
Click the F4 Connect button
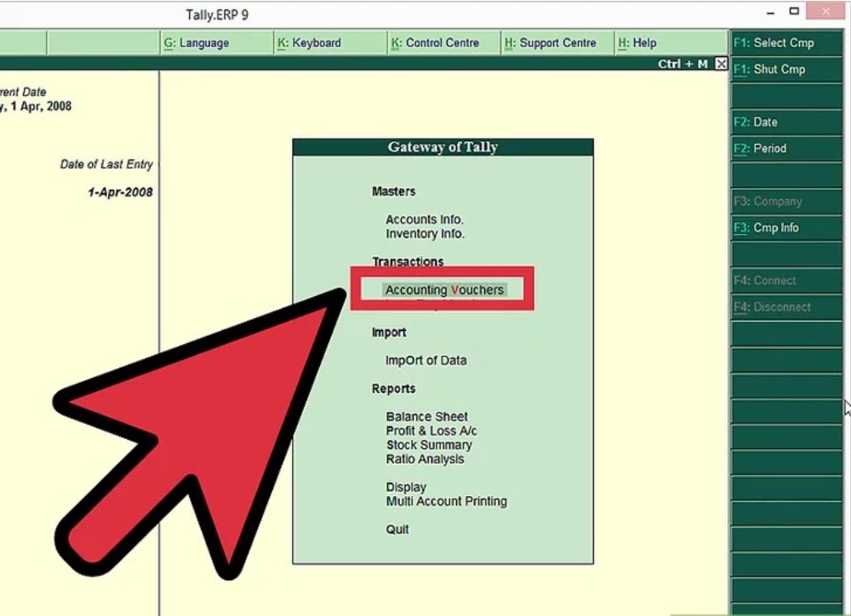click(785, 281)
